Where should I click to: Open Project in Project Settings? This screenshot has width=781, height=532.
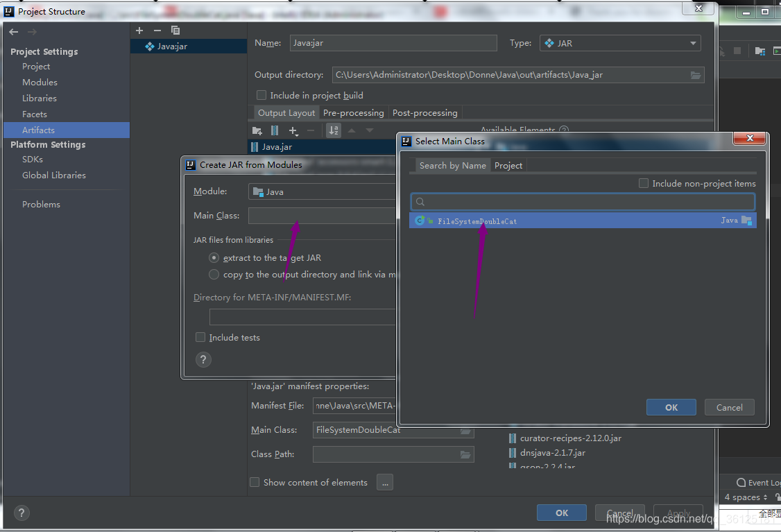pyautogui.click(x=36, y=67)
